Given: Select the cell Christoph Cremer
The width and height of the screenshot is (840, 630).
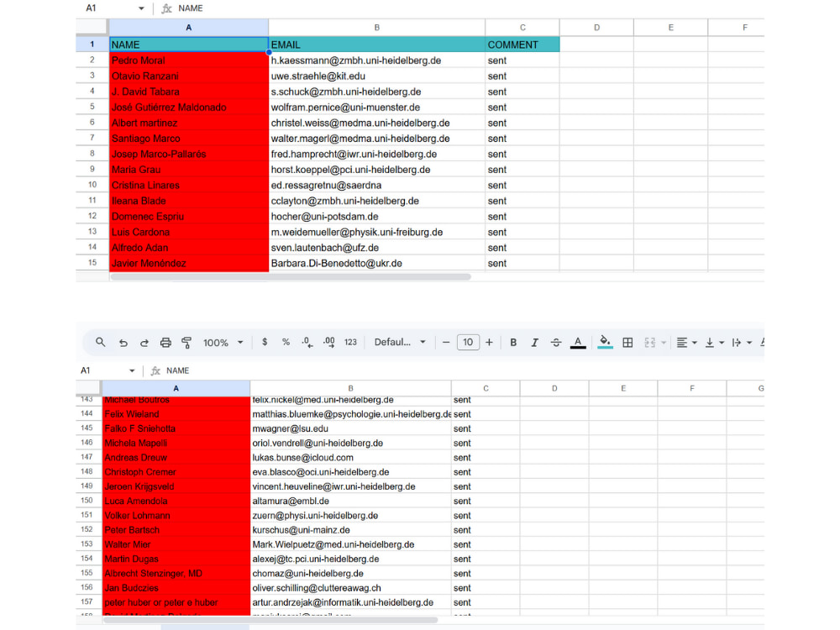Looking at the screenshot, I should [x=176, y=472].
